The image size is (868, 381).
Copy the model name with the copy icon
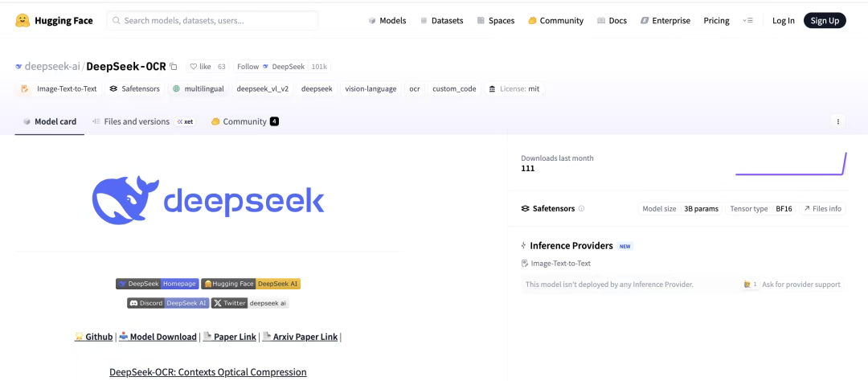click(174, 67)
